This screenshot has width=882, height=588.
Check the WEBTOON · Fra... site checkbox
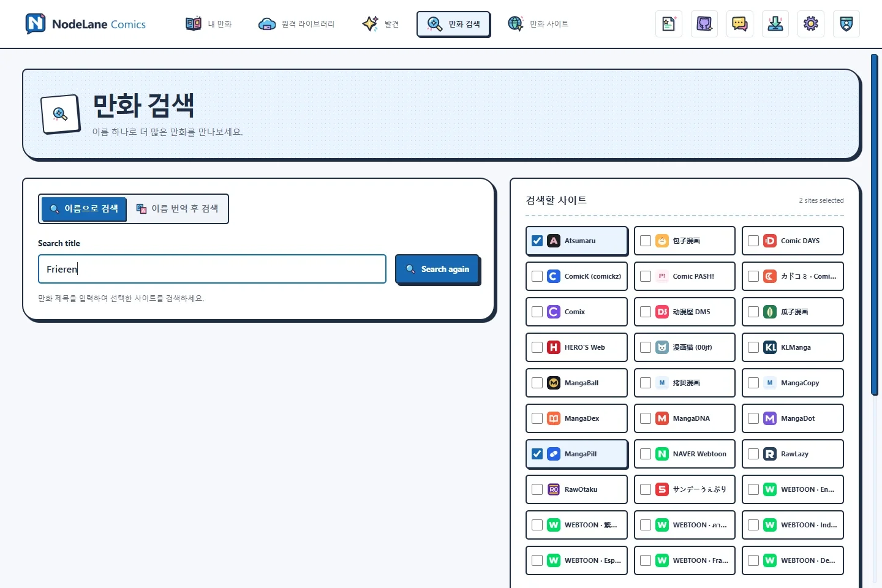646,560
